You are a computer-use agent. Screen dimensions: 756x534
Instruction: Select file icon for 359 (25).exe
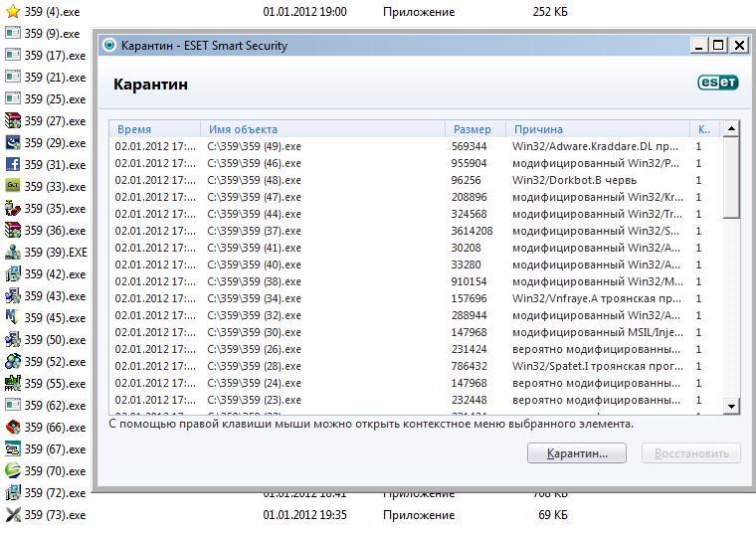coord(13,98)
